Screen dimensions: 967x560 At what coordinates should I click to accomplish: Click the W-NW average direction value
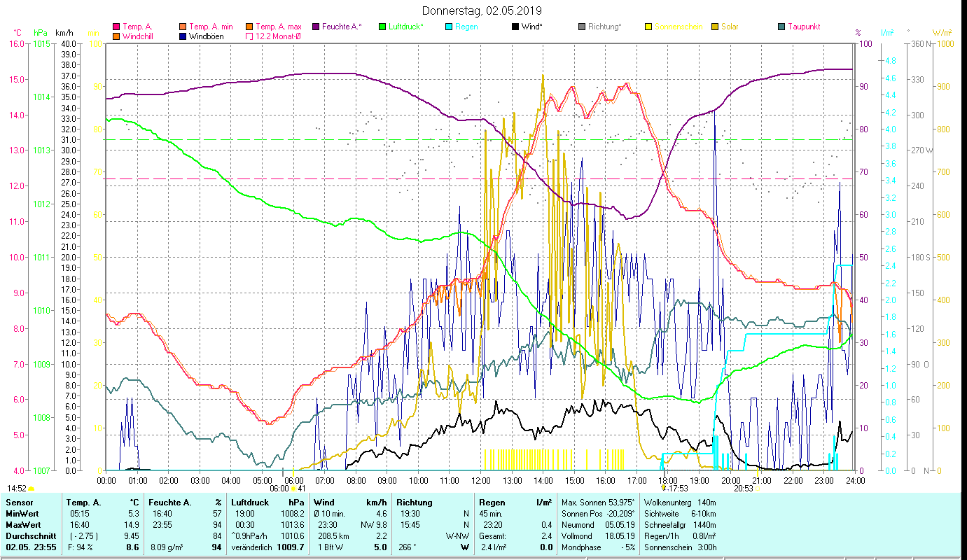[x=457, y=536]
